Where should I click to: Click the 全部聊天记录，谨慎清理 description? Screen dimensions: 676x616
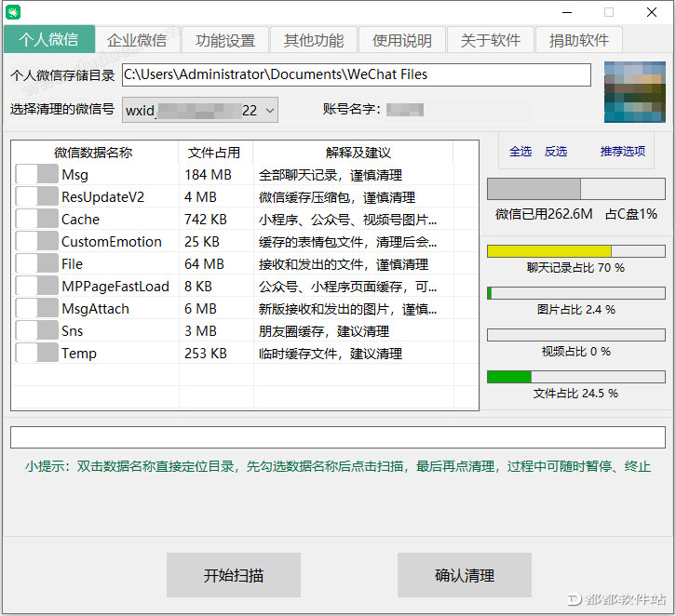(331, 175)
